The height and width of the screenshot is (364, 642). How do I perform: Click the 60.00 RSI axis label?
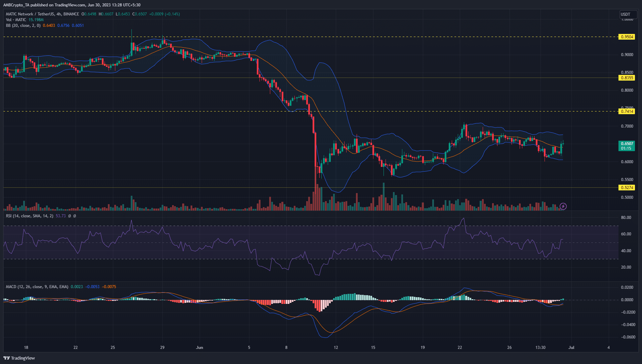pos(626,234)
